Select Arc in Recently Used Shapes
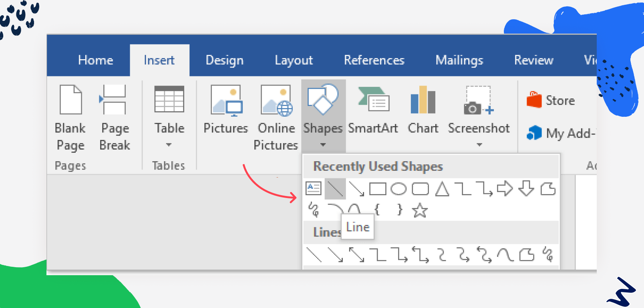644x308 pixels. pos(335,209)
